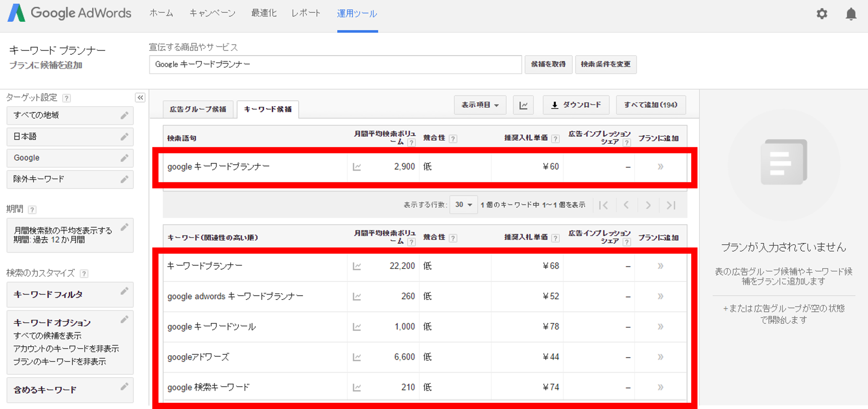Screen dimensions: 868x409
Task: Open the キャンペーン menu
Action: click(212, 13)
